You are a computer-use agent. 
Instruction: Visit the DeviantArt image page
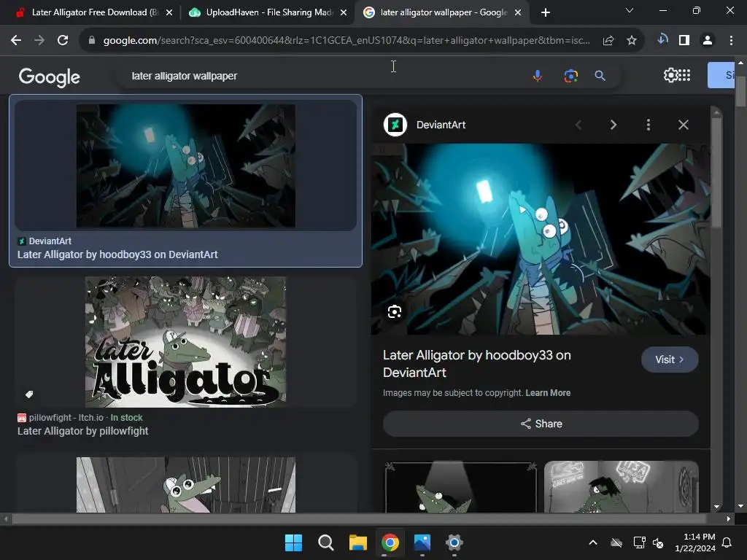click(670, 359)
